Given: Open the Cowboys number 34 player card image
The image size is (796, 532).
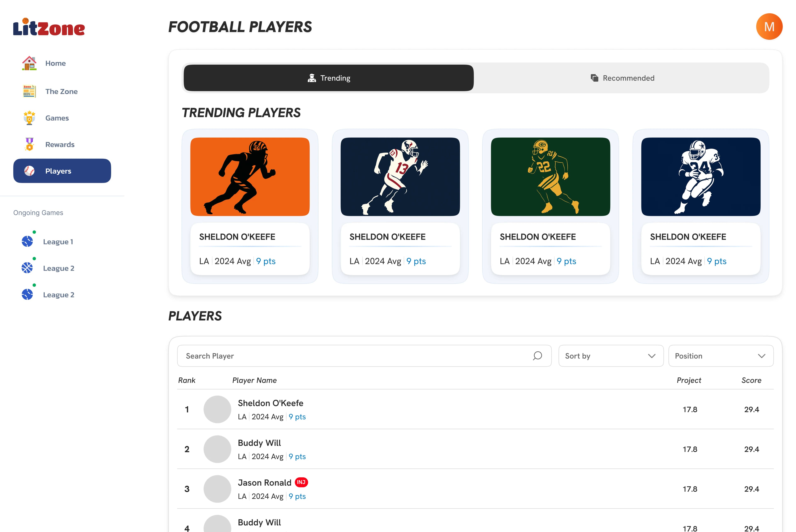Looking at the screenshot, I should tap(701, 177).
